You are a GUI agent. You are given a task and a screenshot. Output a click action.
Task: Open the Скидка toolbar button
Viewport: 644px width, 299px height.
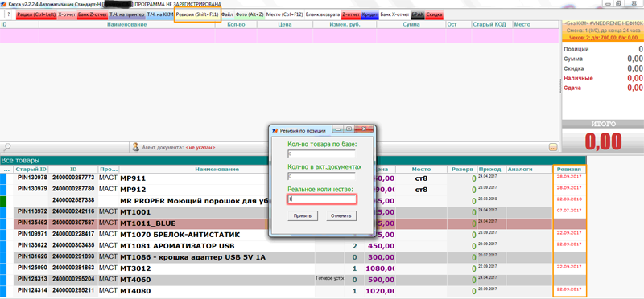[x=434, y=14]
